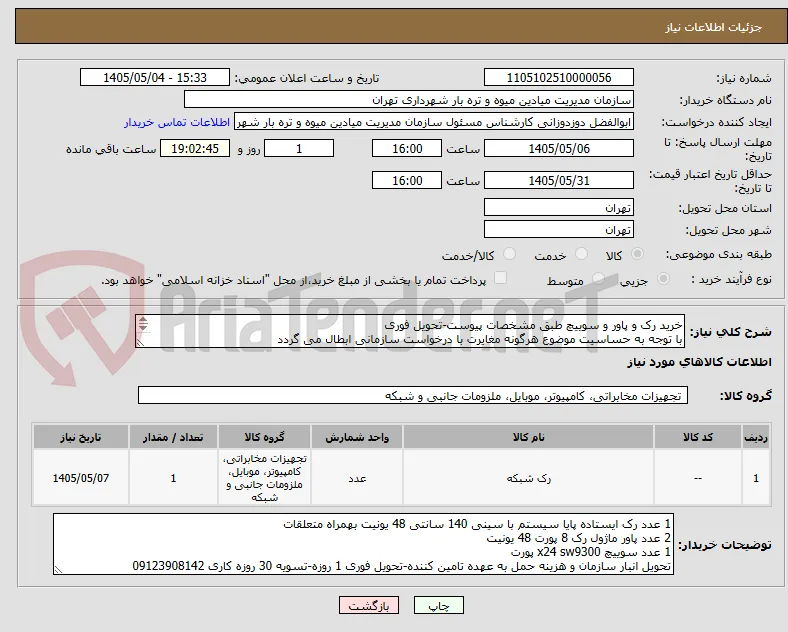The height and width of the screenshot is (632, 788).
Task: Click the general need description text box
Action: point(410,332)
